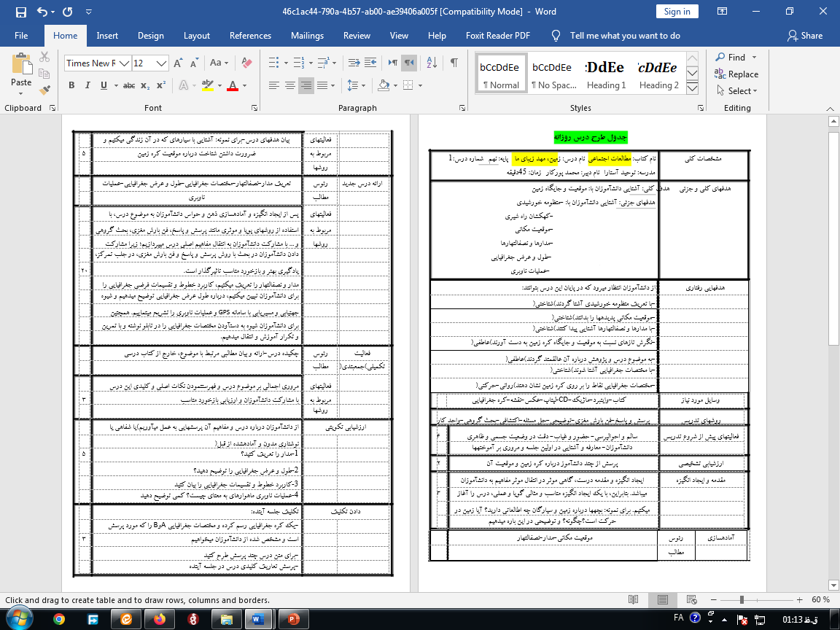Activate the Format Painter brush
Image resolution: width=840 pixels, height=630 pixels.
44,90
